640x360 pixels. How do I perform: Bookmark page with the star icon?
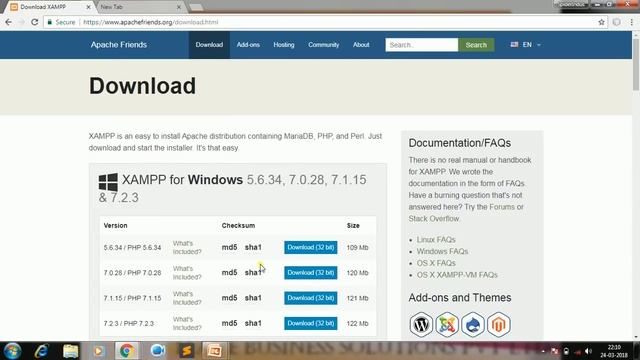coord(601,22)
